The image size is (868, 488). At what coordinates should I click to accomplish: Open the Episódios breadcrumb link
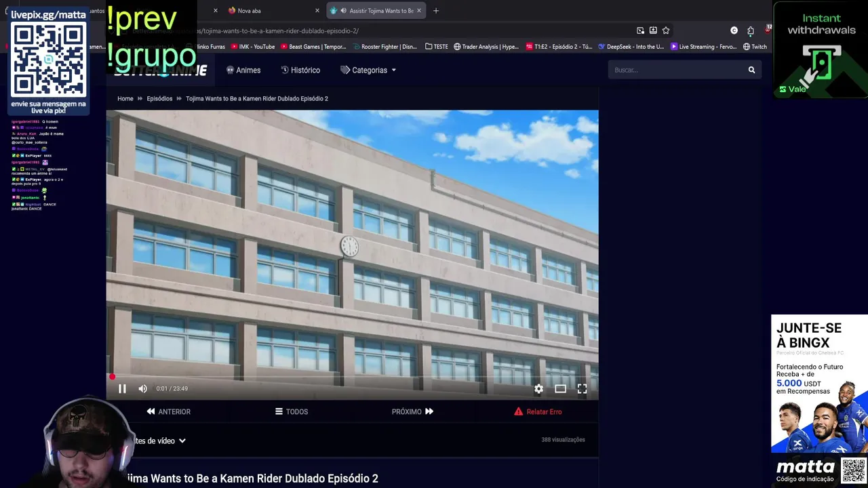point(159,98)
